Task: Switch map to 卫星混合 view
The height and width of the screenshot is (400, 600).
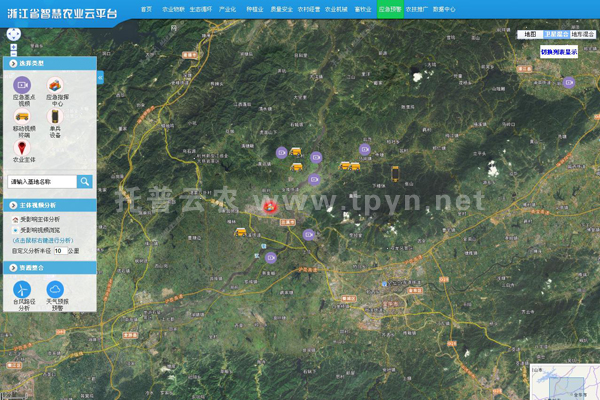Action: click(x=555, y=34)
